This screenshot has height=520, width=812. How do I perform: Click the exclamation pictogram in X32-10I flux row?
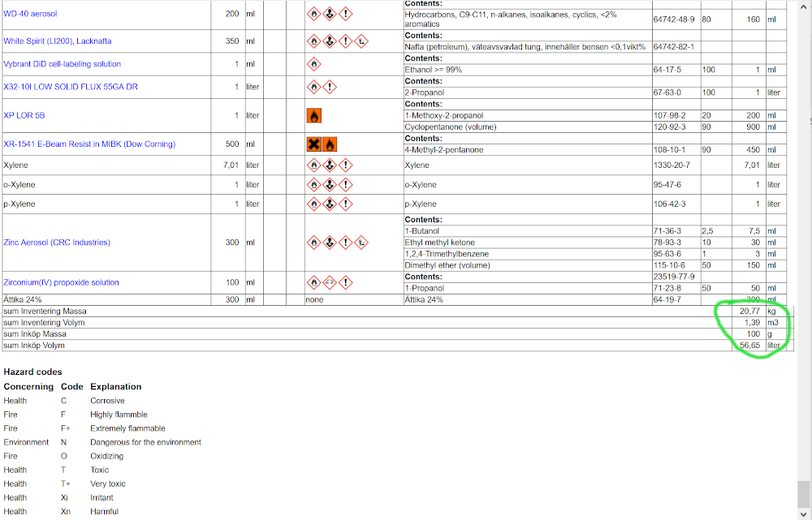(x=330, y=87)
